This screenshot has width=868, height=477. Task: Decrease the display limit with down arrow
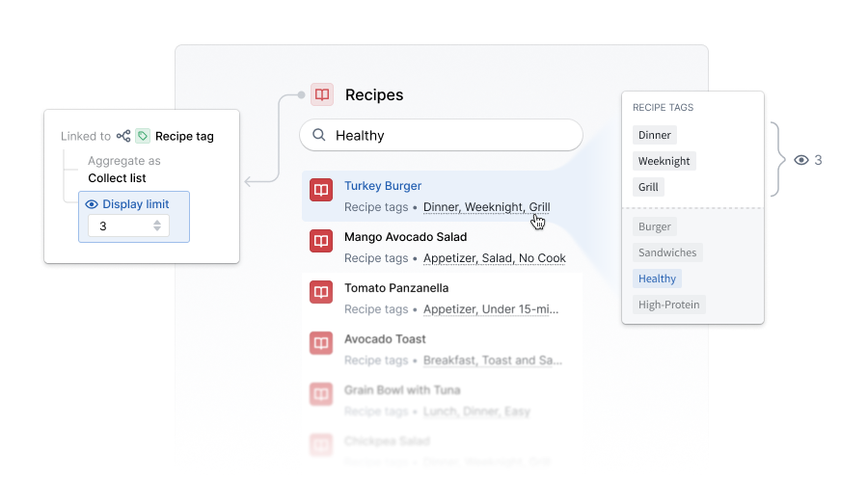point(157,228)
